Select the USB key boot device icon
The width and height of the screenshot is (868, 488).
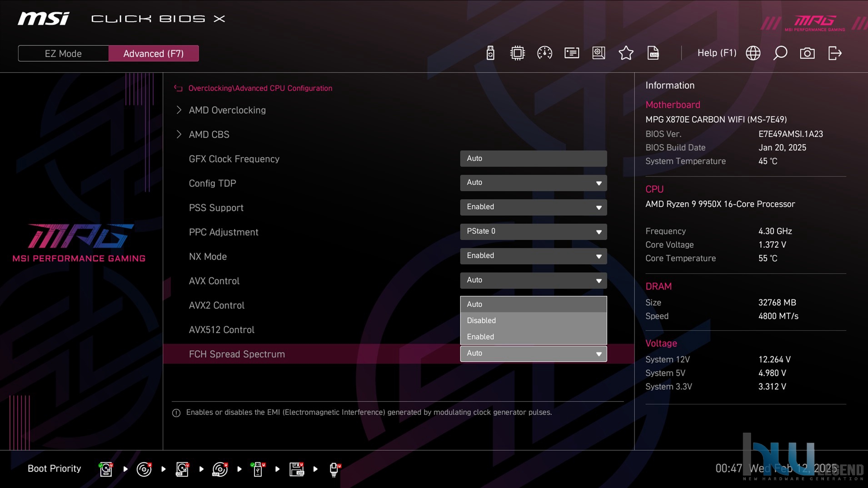(258, 469)
